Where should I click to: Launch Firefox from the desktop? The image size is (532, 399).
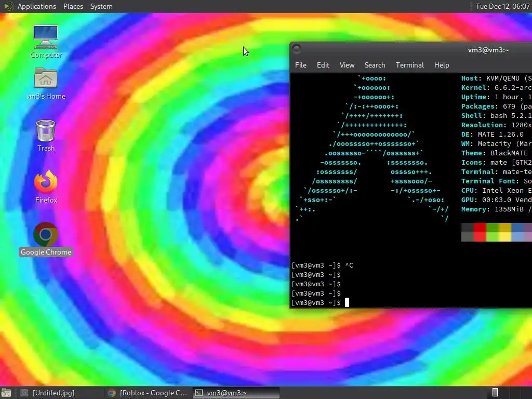click(x=46, y=187)
